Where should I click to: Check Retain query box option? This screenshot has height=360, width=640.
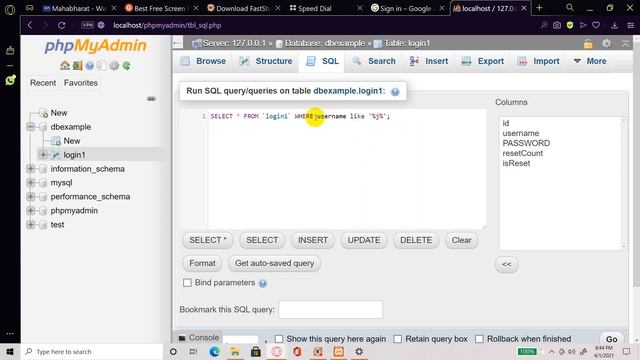point(398,339)
